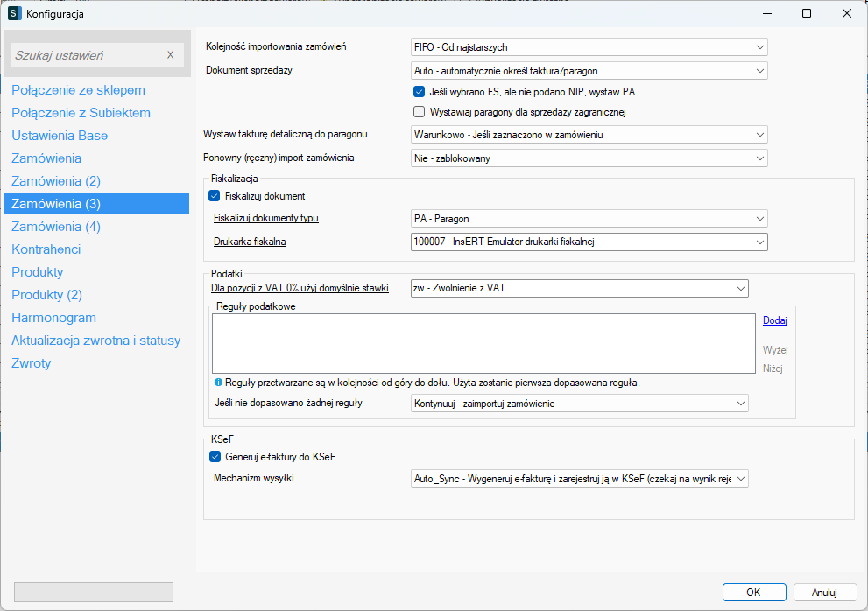Open 'Drukarka fiskalna' printer dropdown
This screenshot has width=868, height=611.
[589, 242]
